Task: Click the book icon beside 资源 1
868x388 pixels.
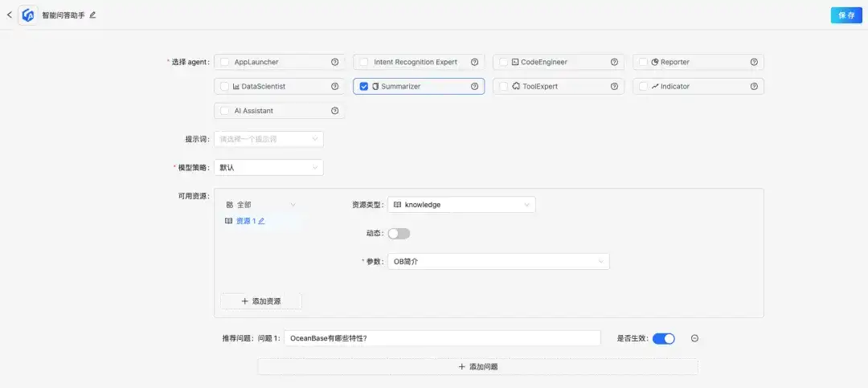Action: pos(228,221)
